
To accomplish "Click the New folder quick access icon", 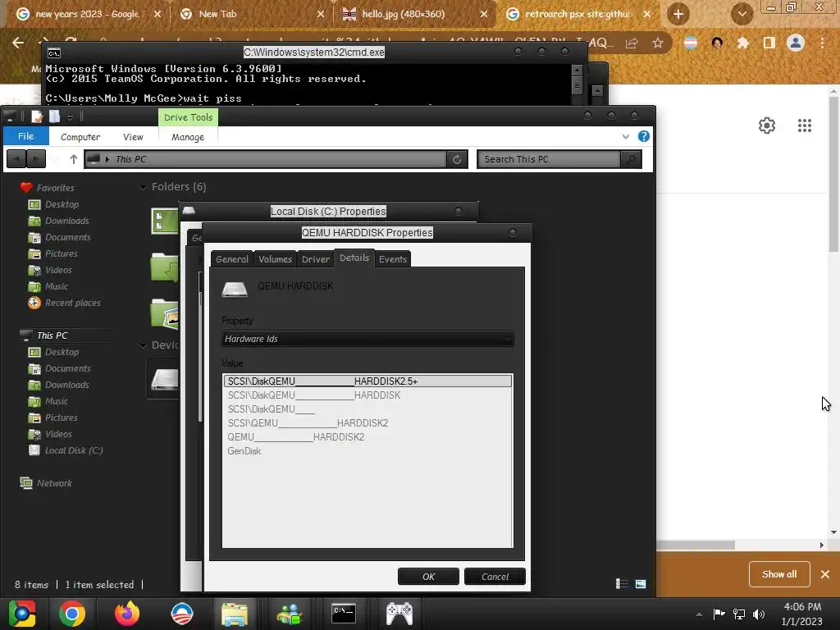I will (55, 116).
